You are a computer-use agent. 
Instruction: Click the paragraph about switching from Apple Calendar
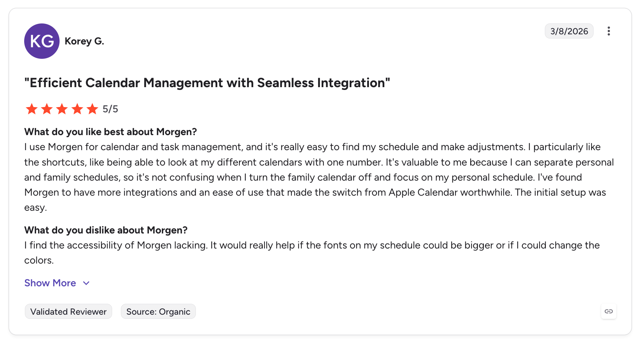pyautogui.click(x=319, y=177)
